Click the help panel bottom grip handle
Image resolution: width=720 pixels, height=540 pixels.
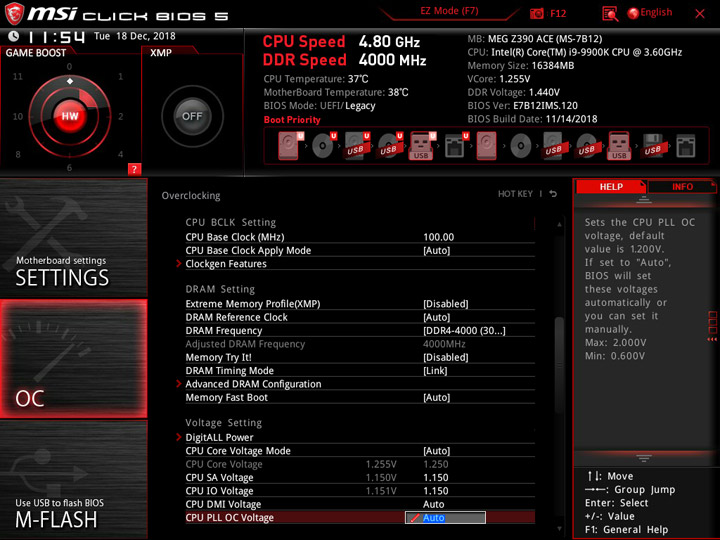[644, 458]
